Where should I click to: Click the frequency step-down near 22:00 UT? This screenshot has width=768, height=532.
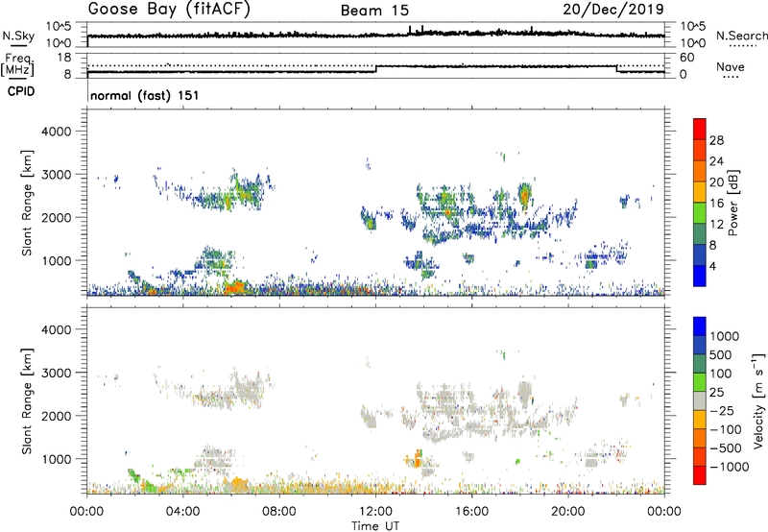(x=616, y=69)
